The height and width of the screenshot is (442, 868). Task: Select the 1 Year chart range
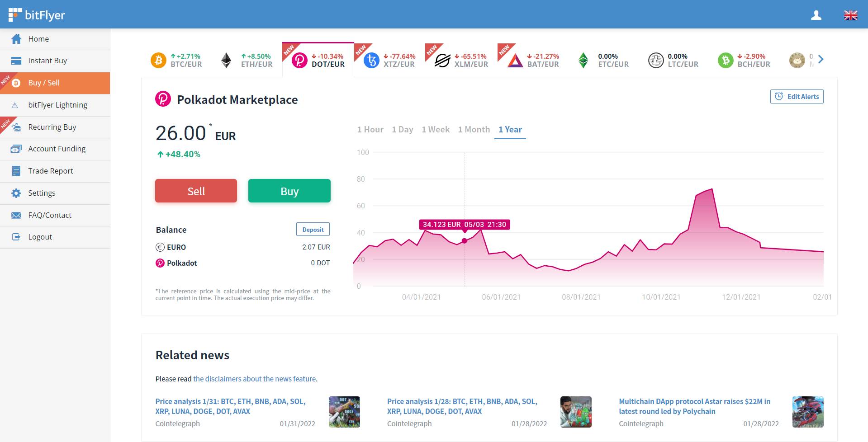[510, 130]
